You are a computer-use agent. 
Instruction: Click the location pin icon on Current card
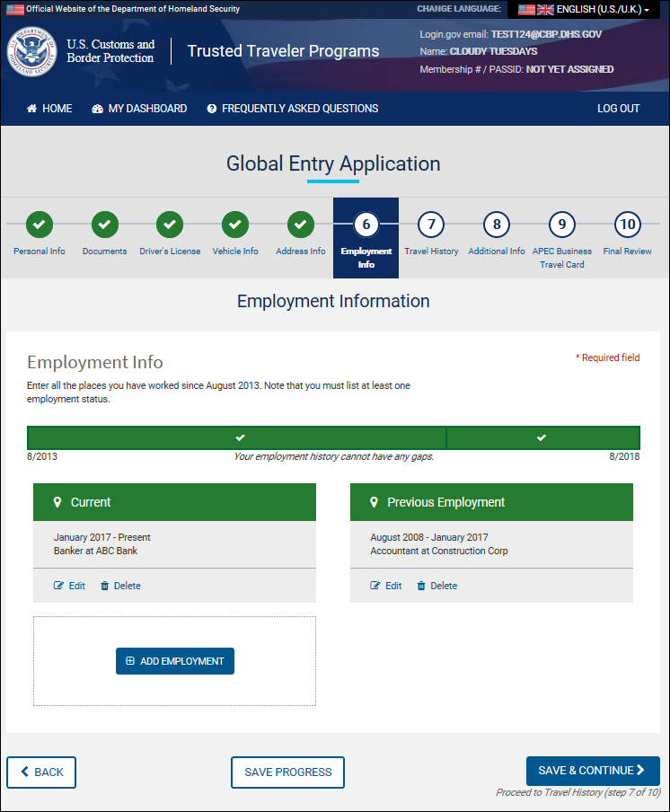57,502
